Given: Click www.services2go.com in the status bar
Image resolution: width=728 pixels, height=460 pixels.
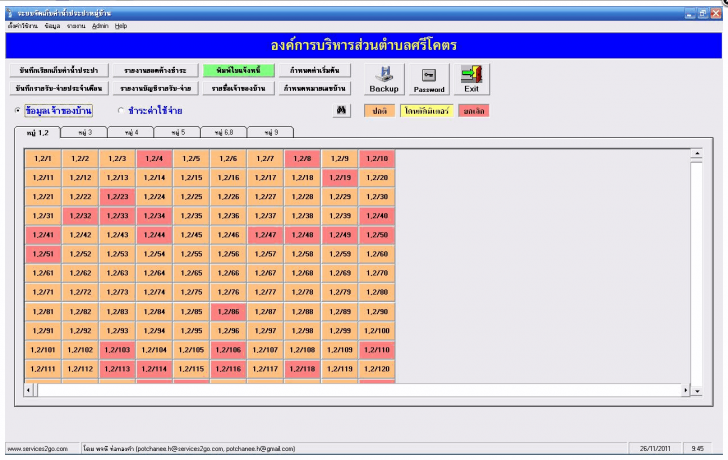Looking at the screenshot, I should (x=38, y=449).
